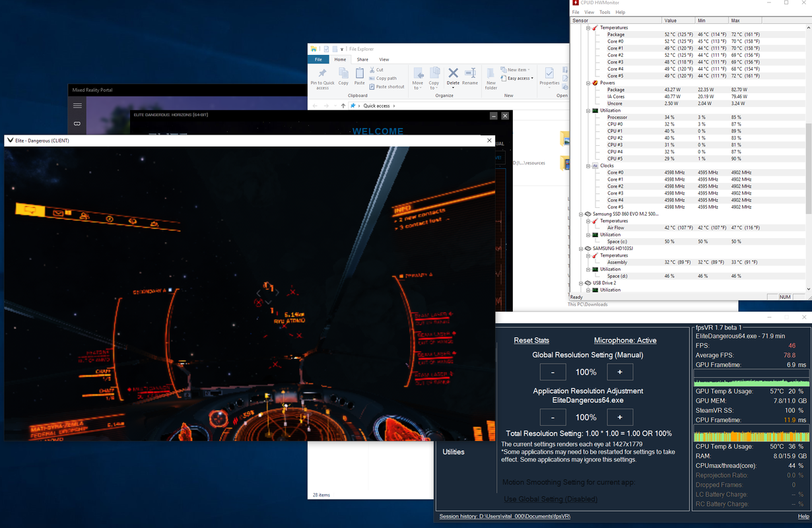The width and height of the screenshot is (812, 528).
Task: Decrease Application Resolution Adjustment with minus button
Action: pyautogui.click(x=553, y=417)
